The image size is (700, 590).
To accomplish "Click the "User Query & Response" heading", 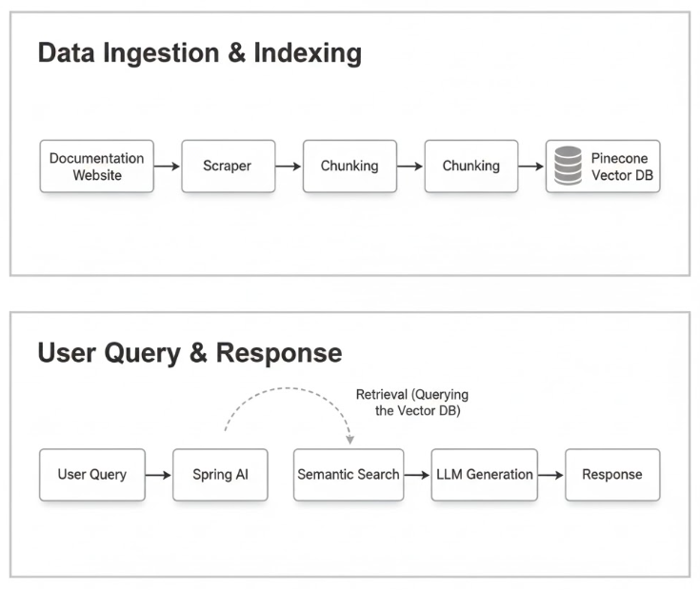I will tap(190, 353).
